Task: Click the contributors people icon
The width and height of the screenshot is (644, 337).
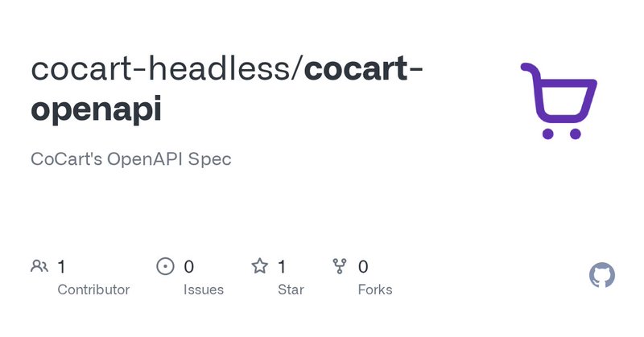Action: point(39,266)
